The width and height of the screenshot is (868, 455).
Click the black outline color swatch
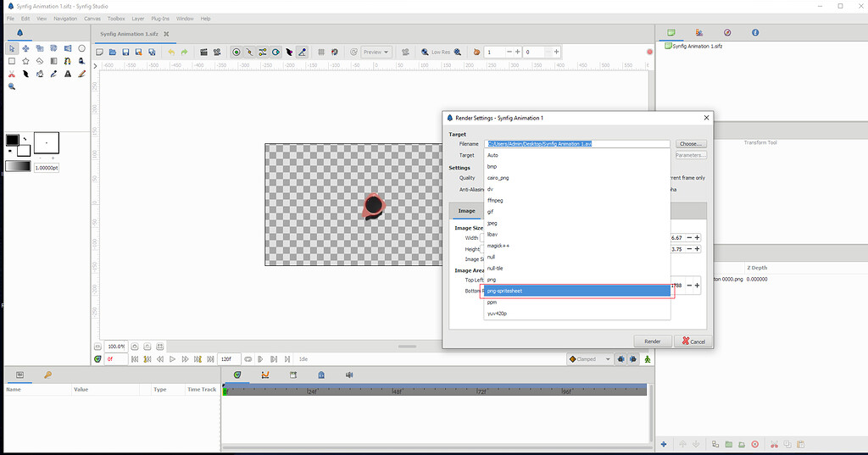pyautogui.click(x=13, y=140)
